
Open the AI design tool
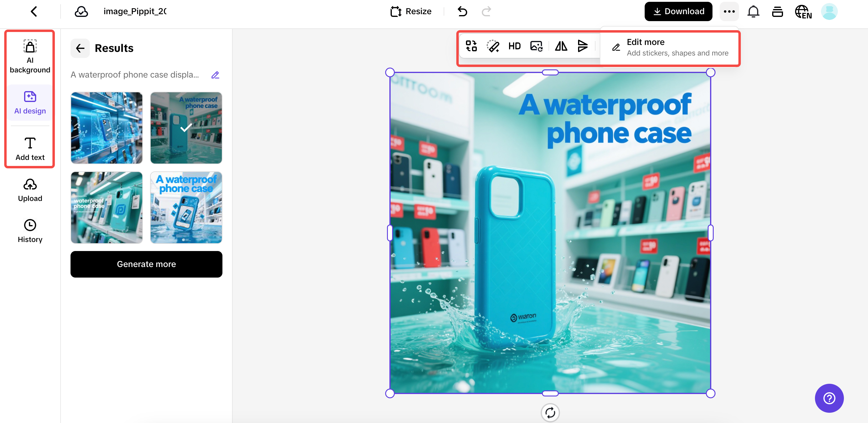[x=30, y=102]
